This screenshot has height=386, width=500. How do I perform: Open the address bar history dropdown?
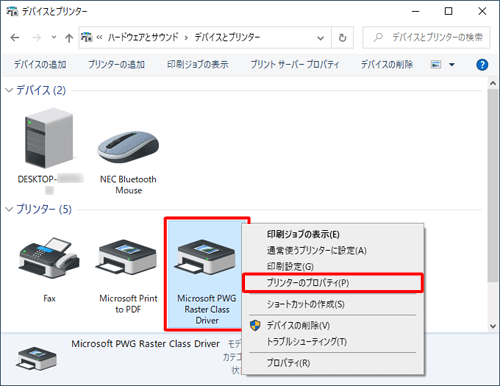320,38
